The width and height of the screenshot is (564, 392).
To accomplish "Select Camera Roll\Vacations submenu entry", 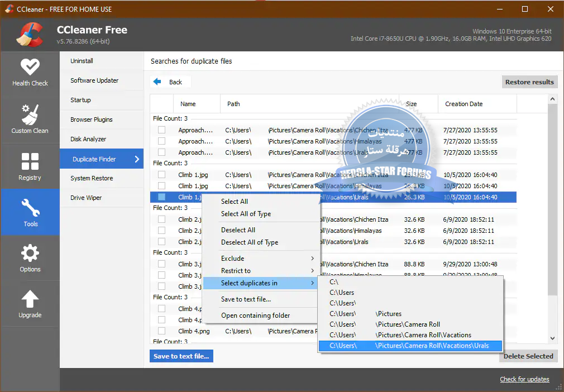I will click(410, 335).
